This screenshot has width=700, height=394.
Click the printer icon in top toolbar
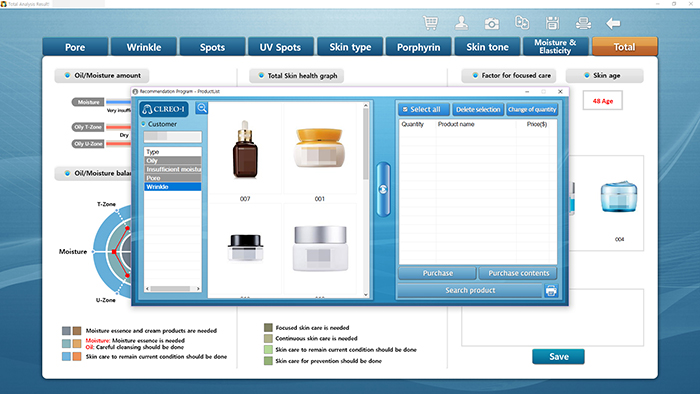click(583, 23)
